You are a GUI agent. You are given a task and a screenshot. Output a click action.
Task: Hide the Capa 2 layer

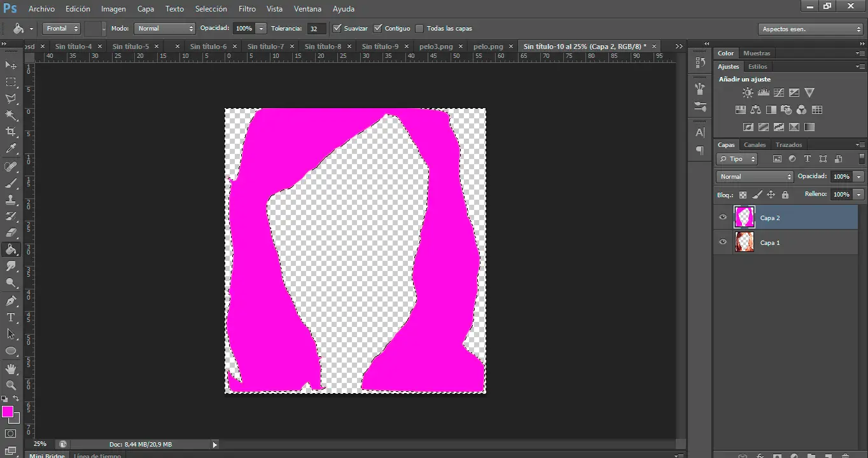point(722,218)
